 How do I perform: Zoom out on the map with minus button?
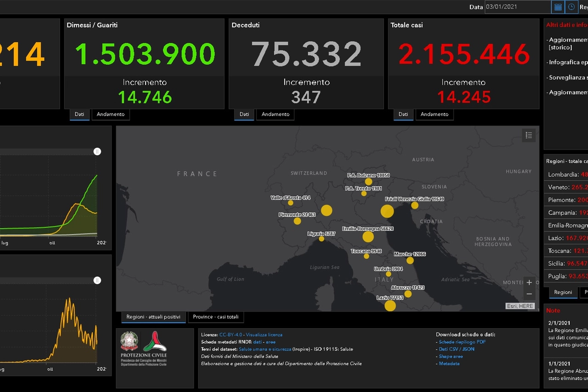click(529, 294)
